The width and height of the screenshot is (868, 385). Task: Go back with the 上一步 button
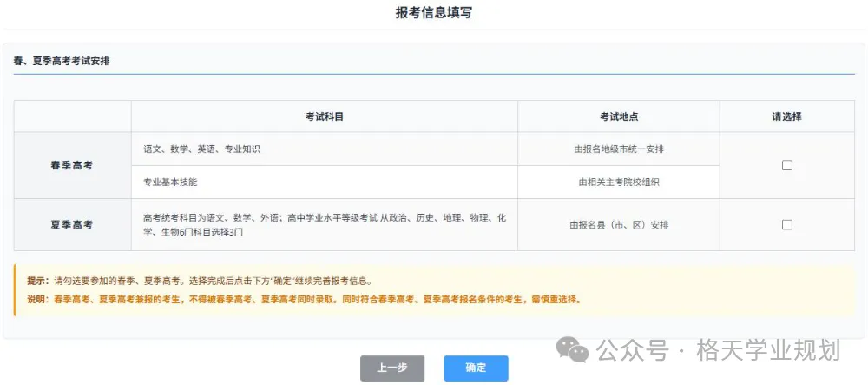pos(392,368)
